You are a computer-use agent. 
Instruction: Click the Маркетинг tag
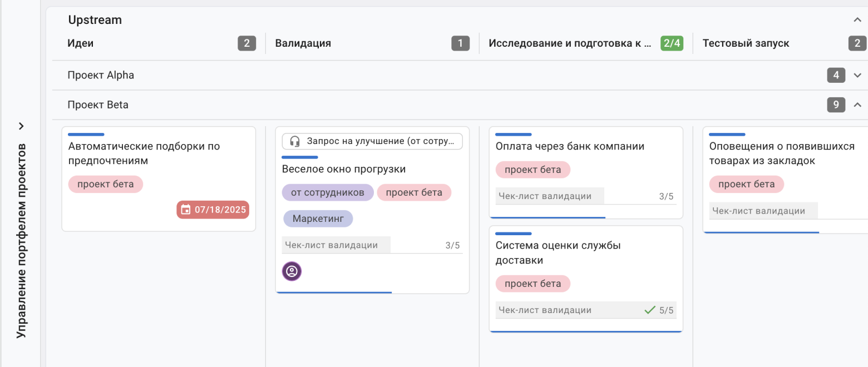click(x=318, y=219)
